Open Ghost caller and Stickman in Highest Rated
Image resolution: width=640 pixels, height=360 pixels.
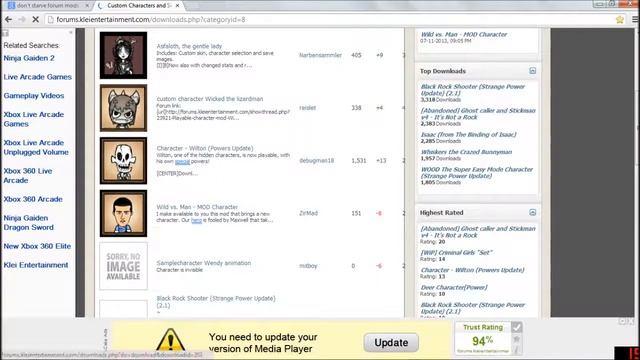[478, 232]
